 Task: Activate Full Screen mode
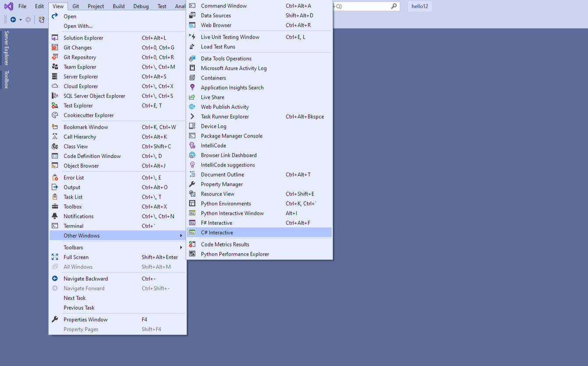point(77,257)
